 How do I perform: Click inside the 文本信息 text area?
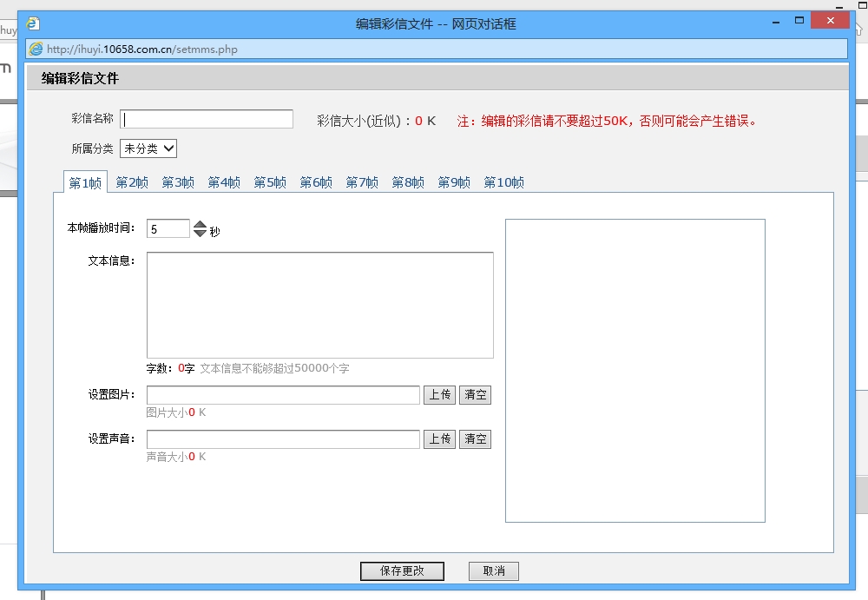[319, 305]
